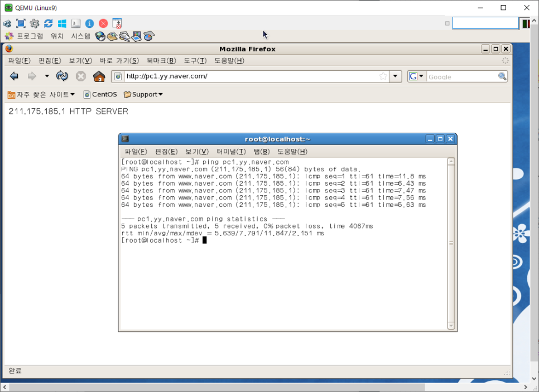
Task: Open terminal 터미널(T) menu
Action: tap(231, 152)
